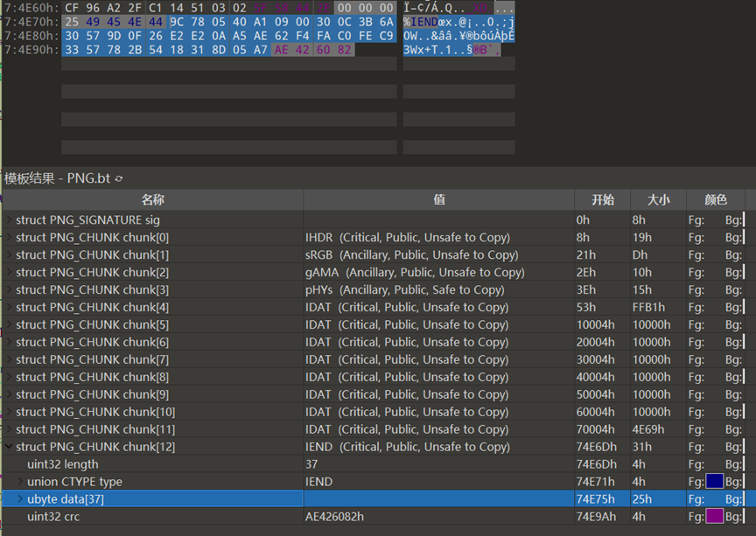The height and width of the screenshot is (536, 756).
Task: Click byte F4 in row 7:4E80h
Action: pyautogui.click(x=302, y=36)
